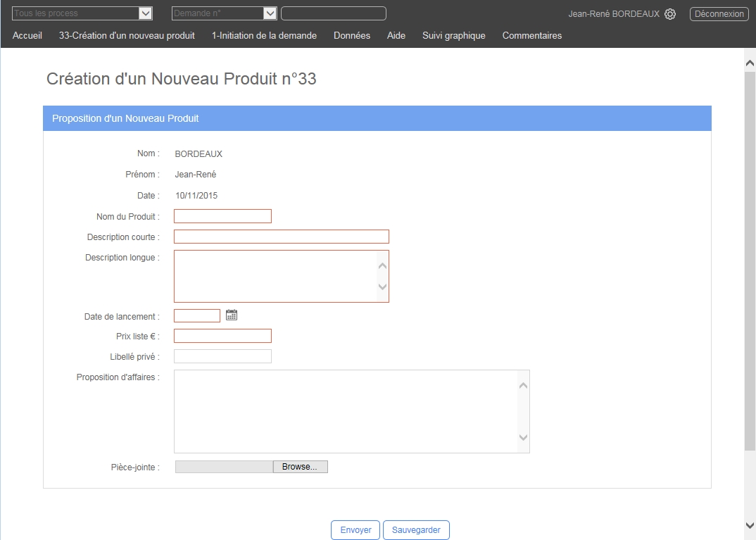Click the Description courte input field
The image size is (756, 540).
point(281,237)
